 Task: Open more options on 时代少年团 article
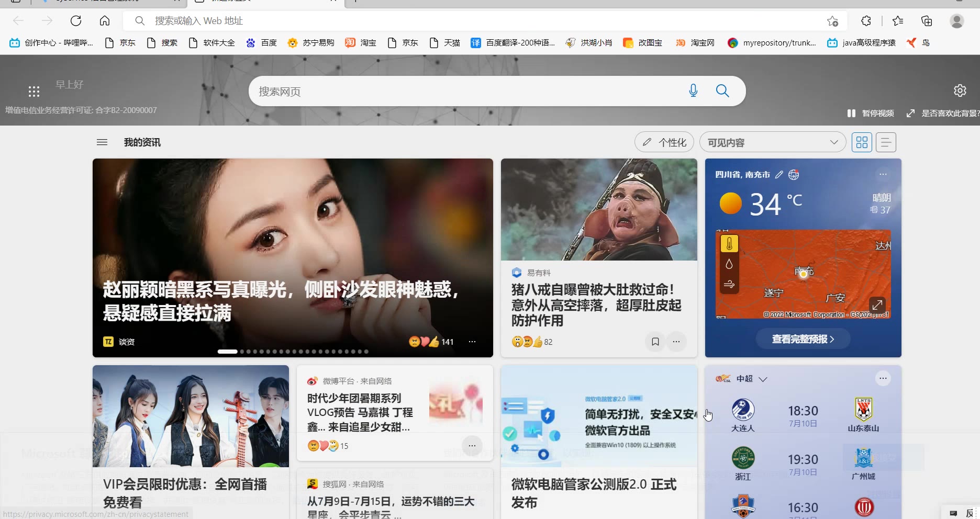tap(472, 446)
